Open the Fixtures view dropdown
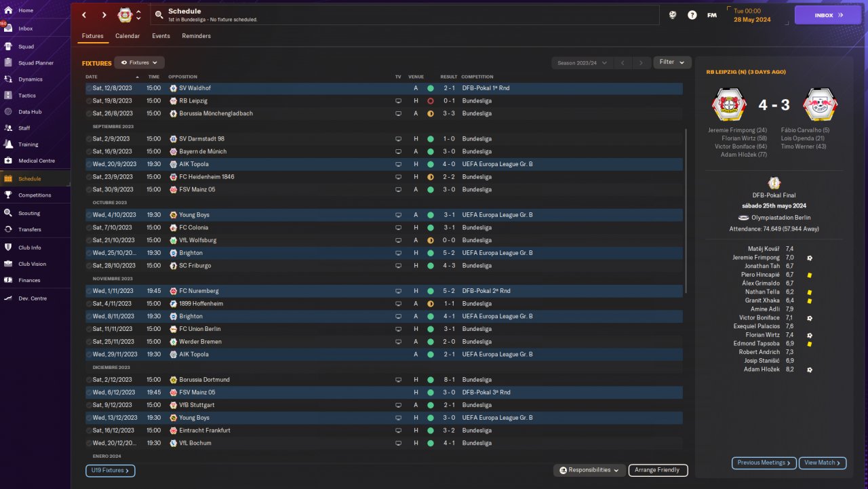The height and width of the screenshot is (489, 868). coord(140,62)
